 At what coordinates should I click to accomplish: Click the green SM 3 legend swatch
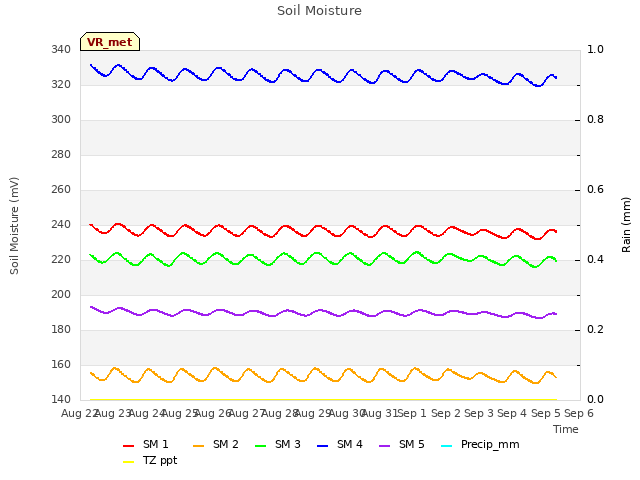261,446
